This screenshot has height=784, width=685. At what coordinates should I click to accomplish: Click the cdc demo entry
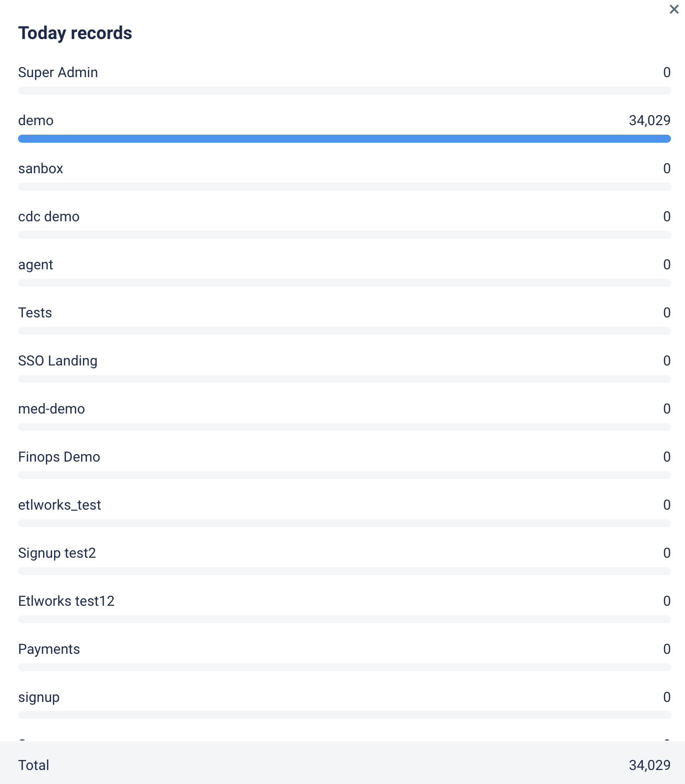click(49, 217)
